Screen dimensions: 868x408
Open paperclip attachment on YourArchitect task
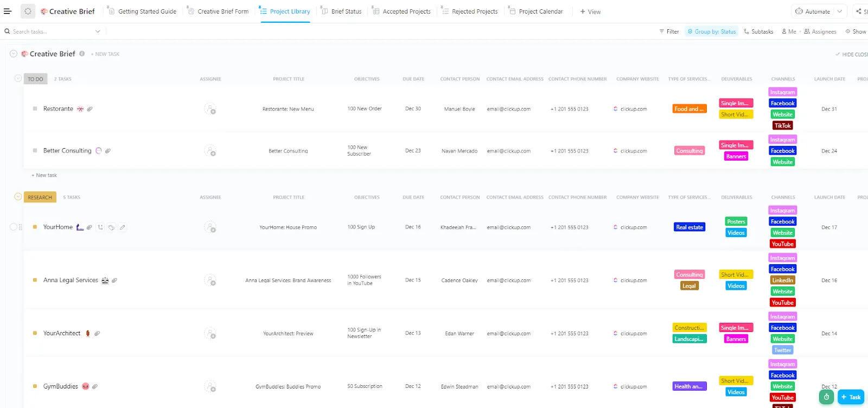pos(97,334)
